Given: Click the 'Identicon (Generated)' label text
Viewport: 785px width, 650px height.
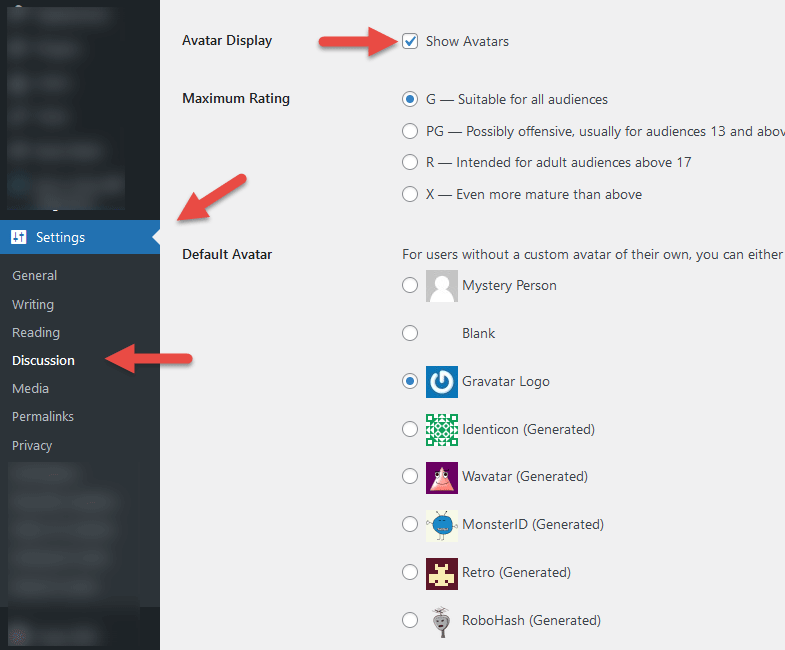Looking at the screenshot, I should 528,430.
